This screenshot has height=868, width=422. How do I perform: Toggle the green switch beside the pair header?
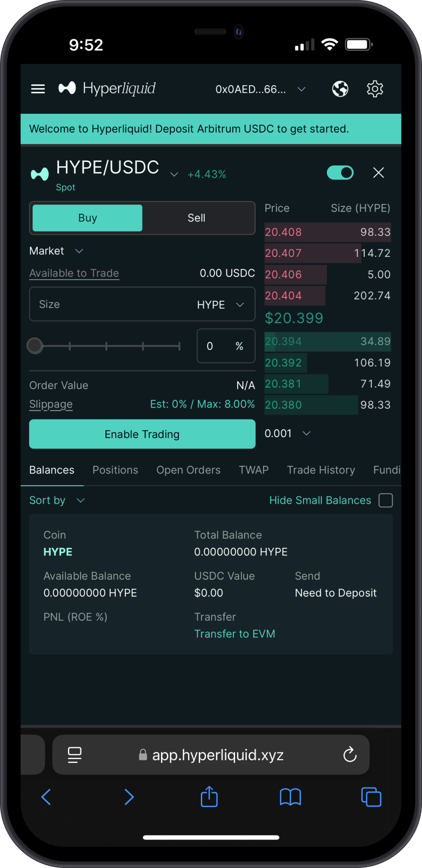(x=340, y=173)
